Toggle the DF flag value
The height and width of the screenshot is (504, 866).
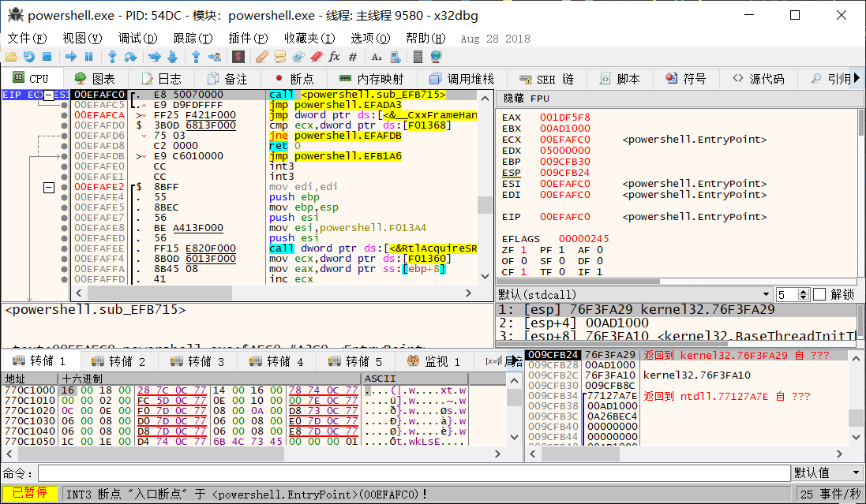point(600,261)
